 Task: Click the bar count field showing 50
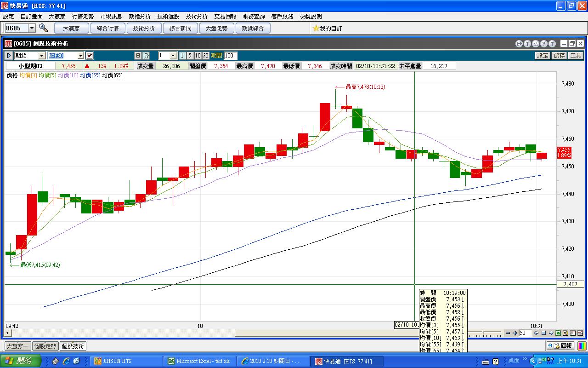click(x=526, y=333)
